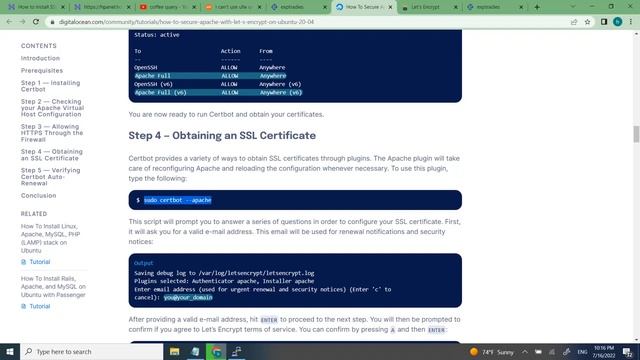Viewport: 640px width, 360px height.
Task: Click the scrollbar up arrow
Action: (636, 34)
